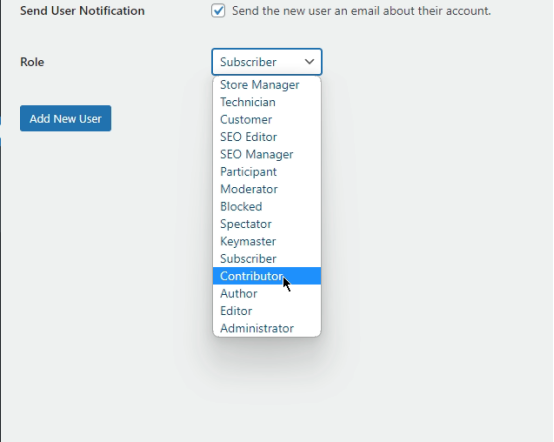Choose the Keymaster role
This screenshot has height=442, width=554.
pos(267,241)
